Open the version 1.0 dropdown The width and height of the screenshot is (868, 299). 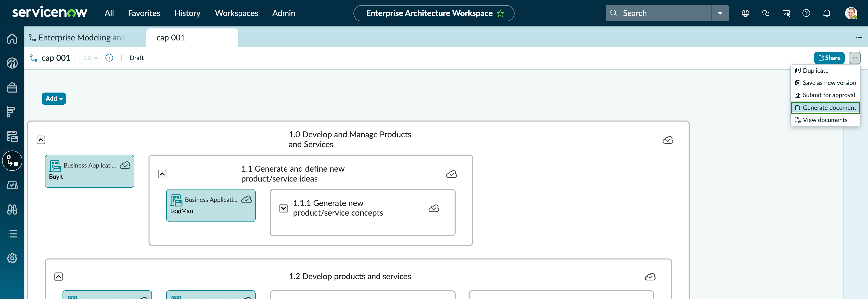90,58
